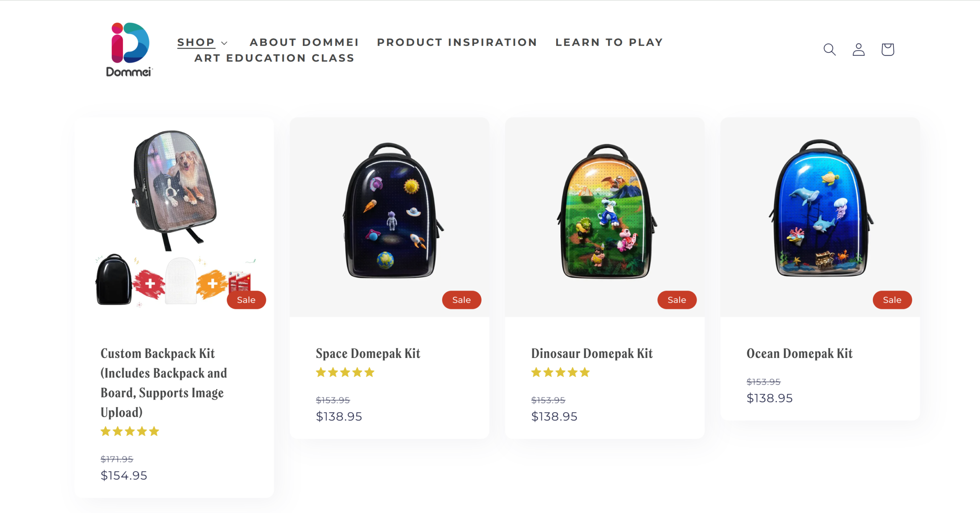Click Sale badge on Custom Backpack Kit

[246, 300]
